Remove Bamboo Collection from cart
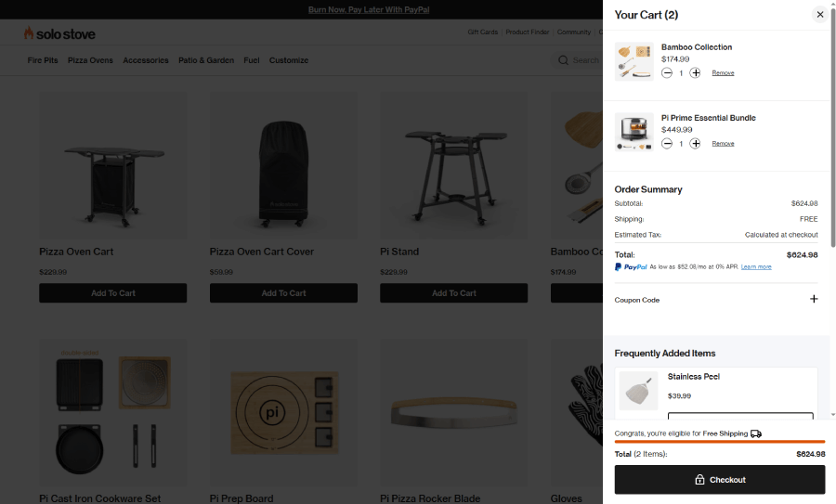This screenshot has width=836, height=504. tap(723, 73)
